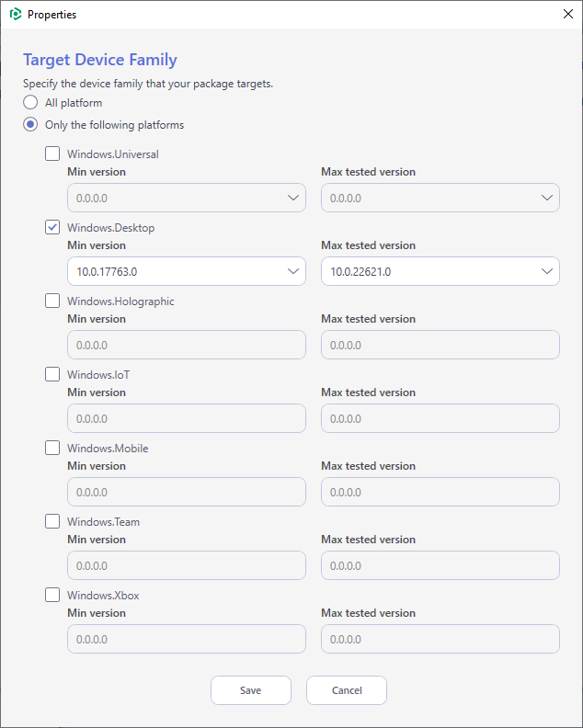
Task: Tick the Windows.Holographic checkbox
Action: click(x=52, y=301)
